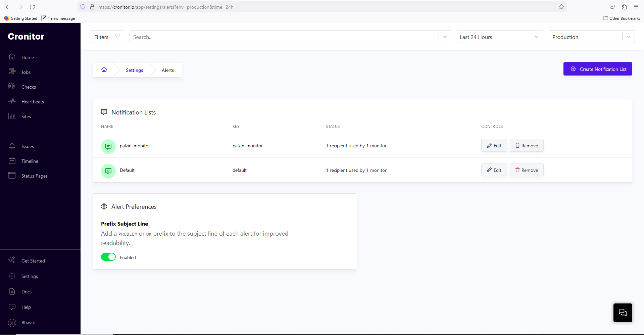Image resolution: width=644 pixels, height=335 pixels.
Task: Toggle the Prefix Subject Line switch
Action: coord(108,257)
